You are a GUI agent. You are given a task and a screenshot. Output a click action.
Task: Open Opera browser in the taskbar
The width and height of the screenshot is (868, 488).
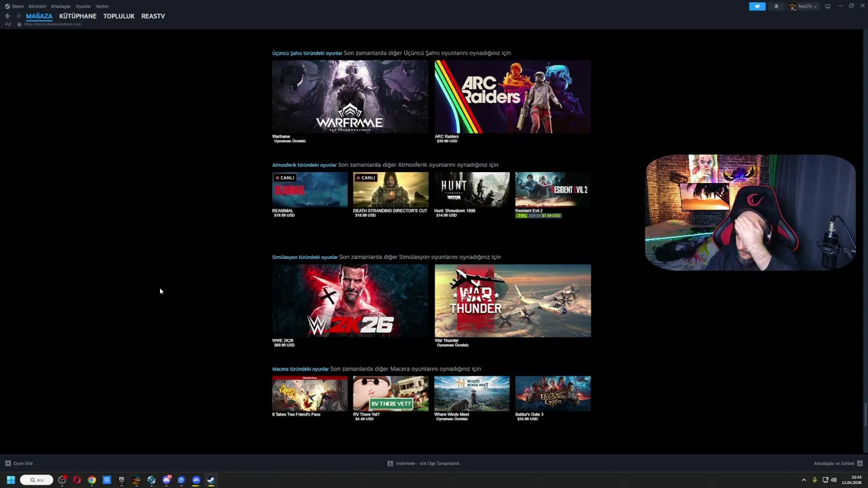click(x=77, y=480)
